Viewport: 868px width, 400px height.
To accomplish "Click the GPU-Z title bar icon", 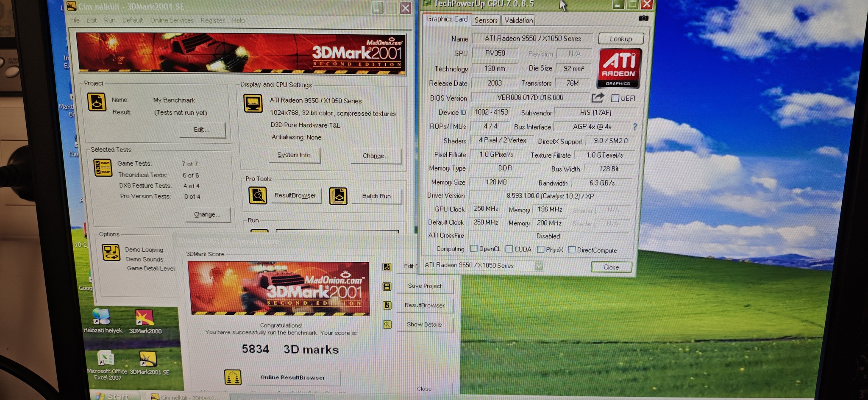I will pos(426,3).
